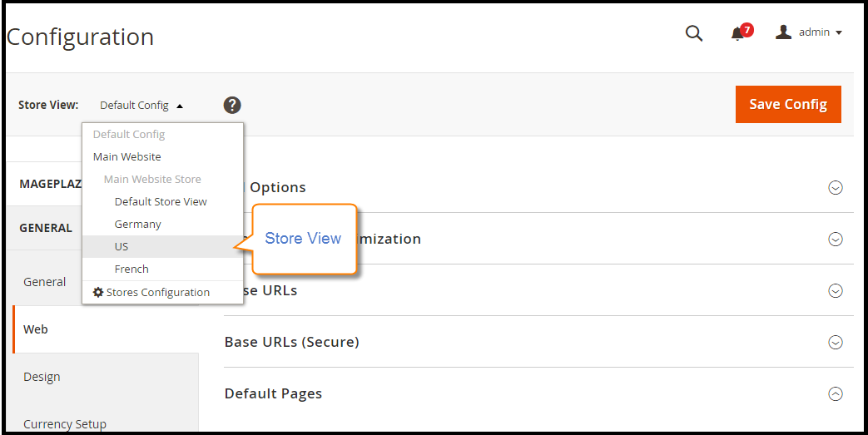This screenshot has width=868, height=435.
Task: Choose French from the store list
Action: [163, 269]
